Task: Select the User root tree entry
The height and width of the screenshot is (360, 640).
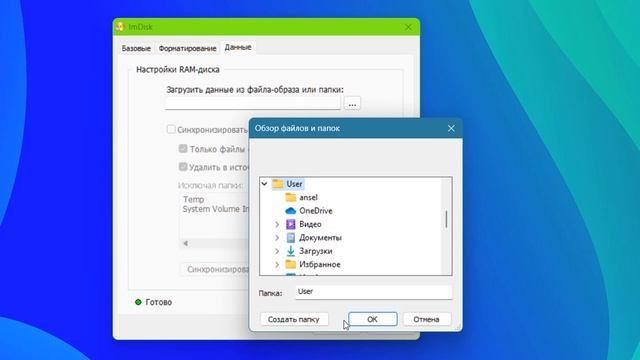Action: 294,184
